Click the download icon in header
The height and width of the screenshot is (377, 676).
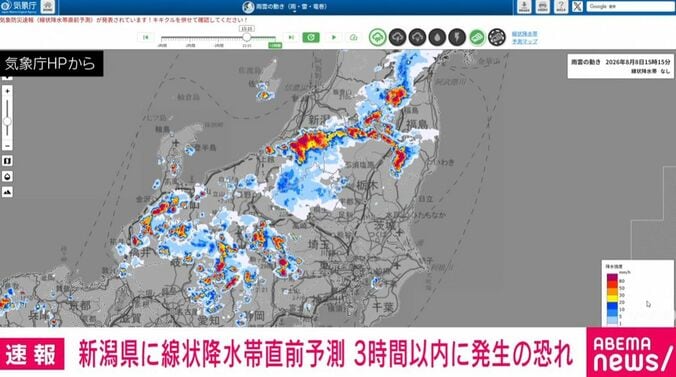tap(524, 6)
